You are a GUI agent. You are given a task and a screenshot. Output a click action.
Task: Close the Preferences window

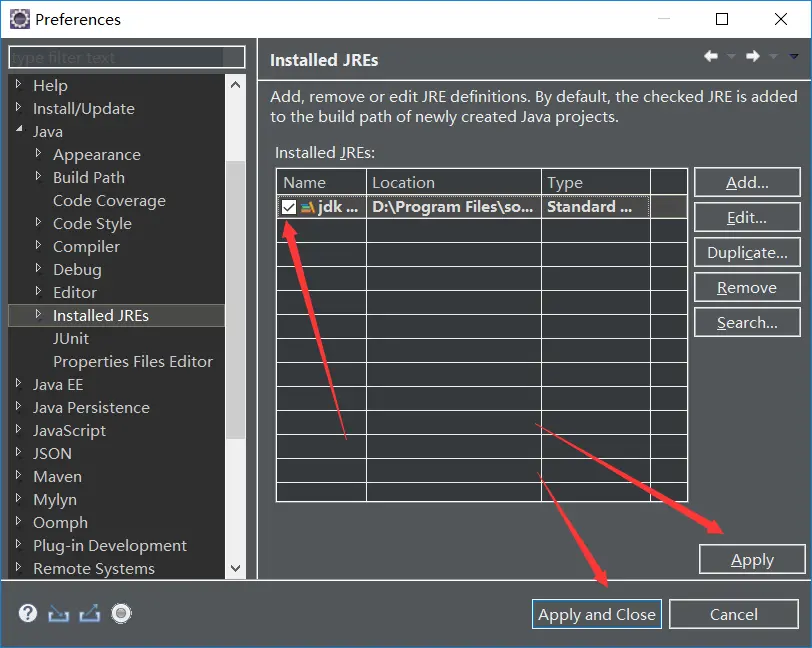tap(781, 19)
